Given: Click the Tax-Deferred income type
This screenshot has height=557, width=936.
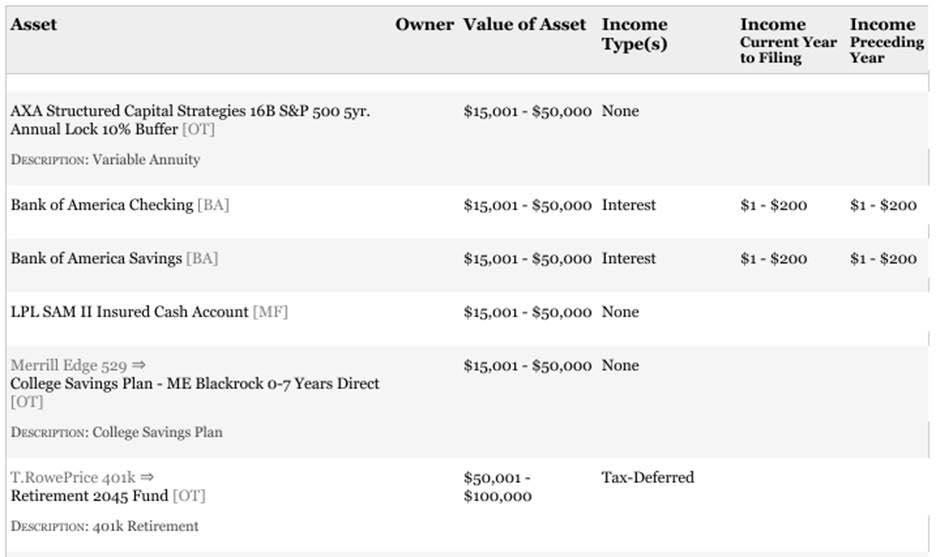Looking at the screenshot, I should tap(648, 478).
